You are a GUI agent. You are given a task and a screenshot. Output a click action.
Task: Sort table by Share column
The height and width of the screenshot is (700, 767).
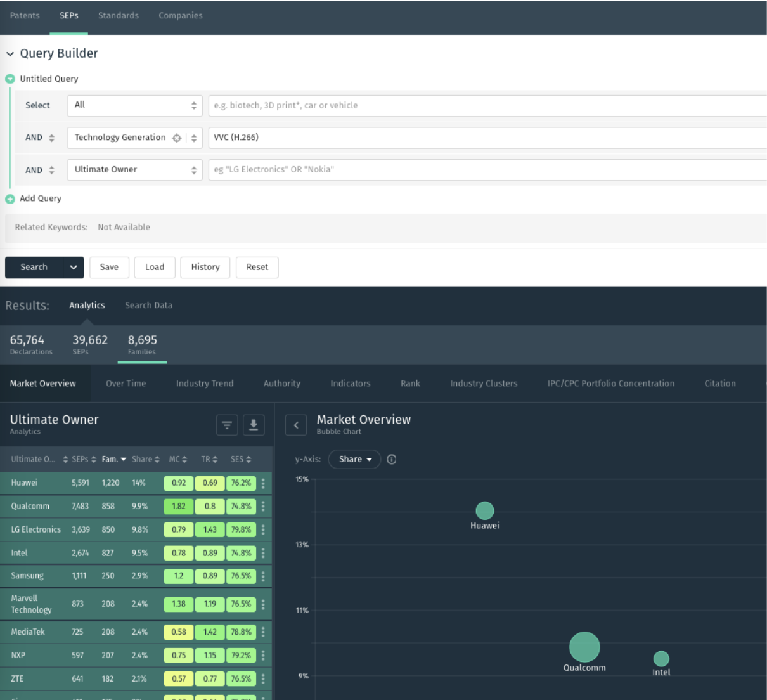pyautogui.click(x=146, y=460)
